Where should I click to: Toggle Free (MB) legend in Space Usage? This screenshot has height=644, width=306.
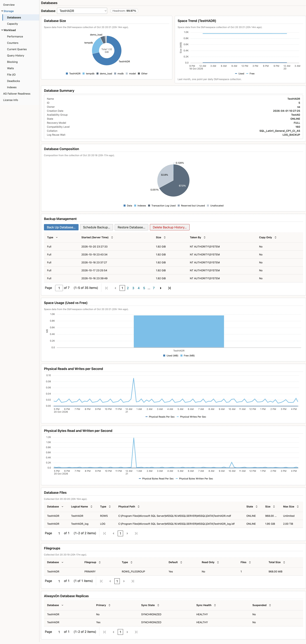(x=187, y=356)
